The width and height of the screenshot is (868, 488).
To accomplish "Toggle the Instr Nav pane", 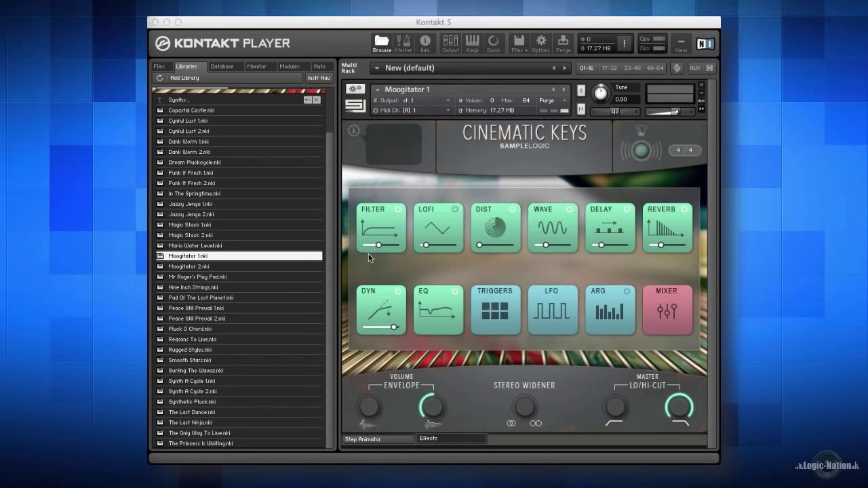I will 319,78.
